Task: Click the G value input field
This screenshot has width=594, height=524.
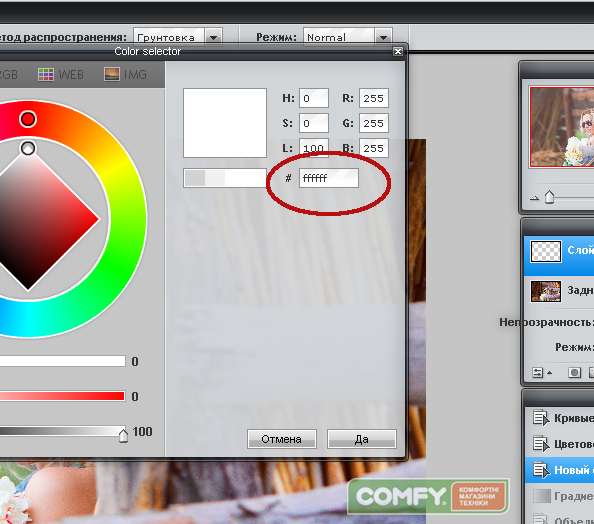Action: tap(374, 123)
